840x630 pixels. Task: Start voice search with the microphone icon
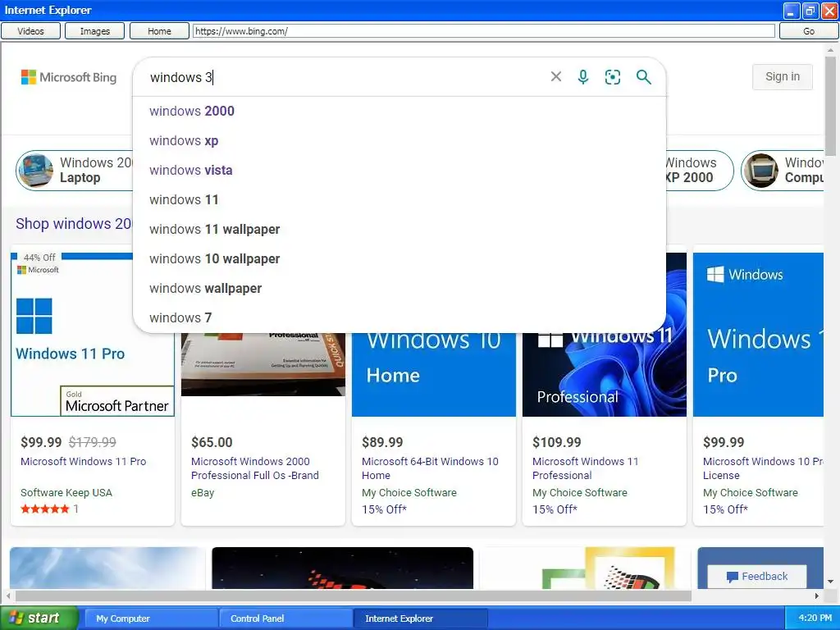583,77
